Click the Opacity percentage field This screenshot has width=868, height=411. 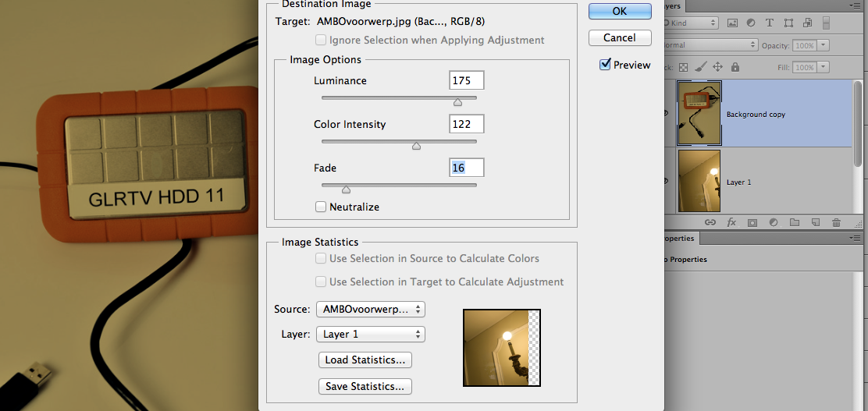[805, 44]
